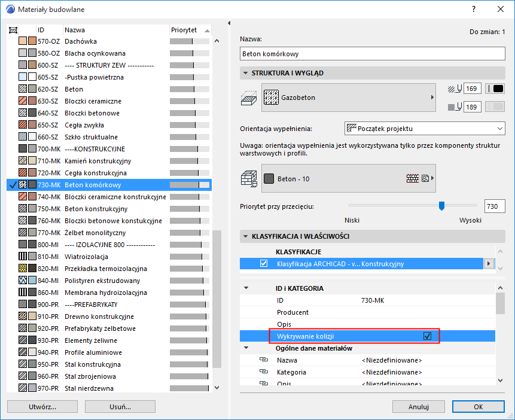
Task: Click the priority value field 730
Action: pyautogui.click(x=495, y=206)
